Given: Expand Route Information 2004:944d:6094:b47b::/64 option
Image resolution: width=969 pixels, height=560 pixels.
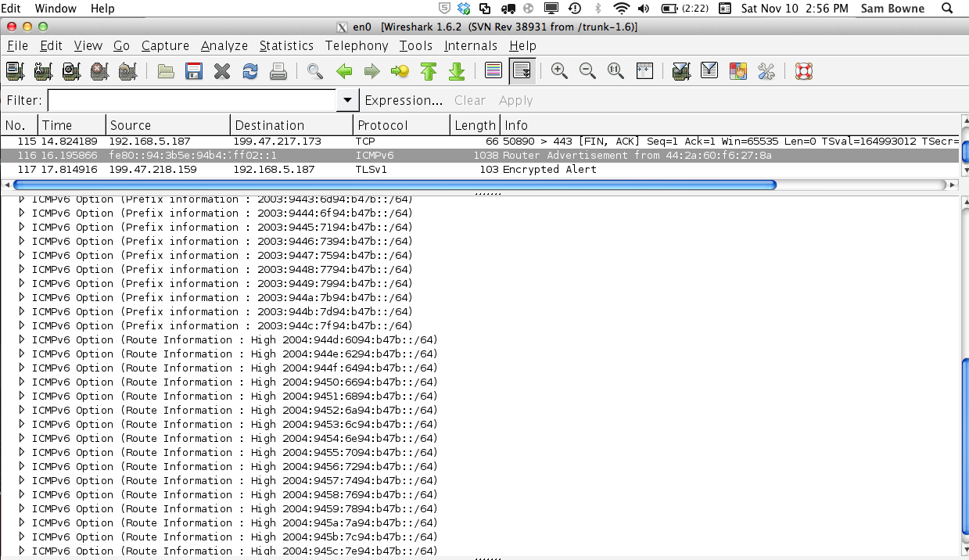Looking at the screenshot, I should tap(23, 339).
